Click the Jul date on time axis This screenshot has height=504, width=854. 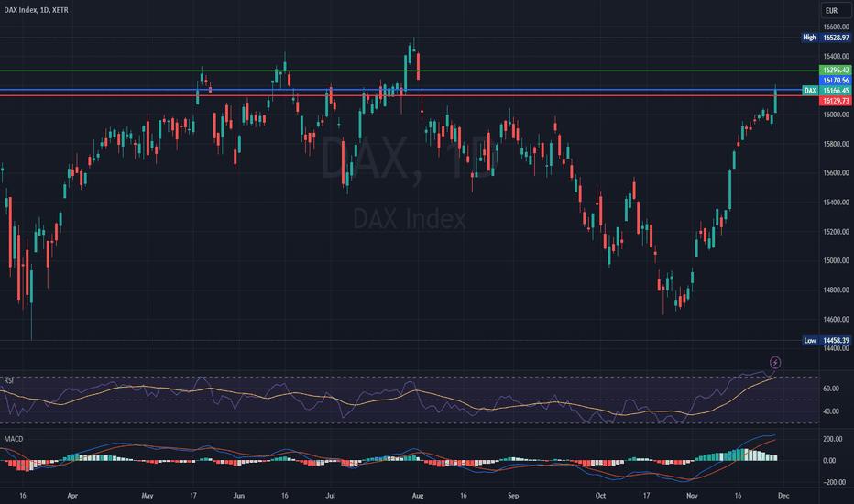330,496
